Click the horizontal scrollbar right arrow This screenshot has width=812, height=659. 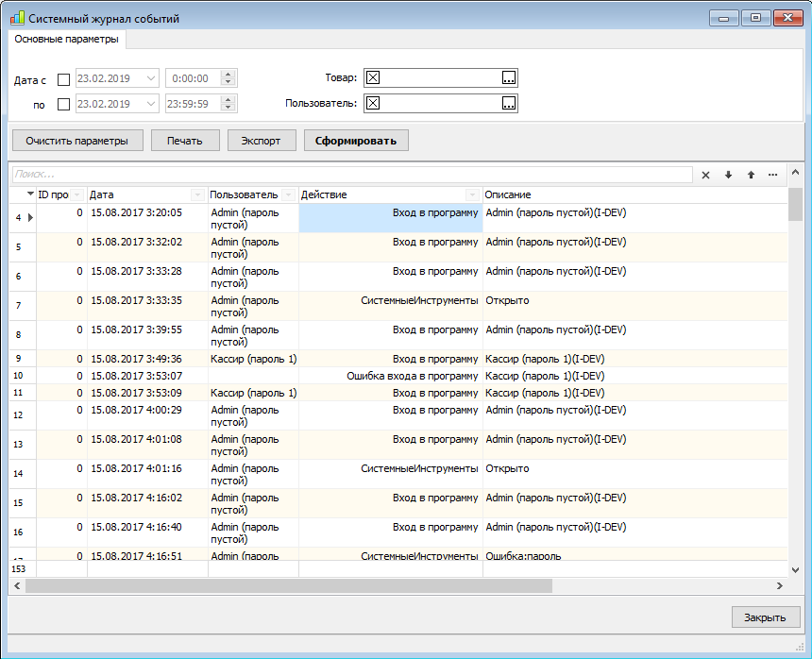point(780,586)
